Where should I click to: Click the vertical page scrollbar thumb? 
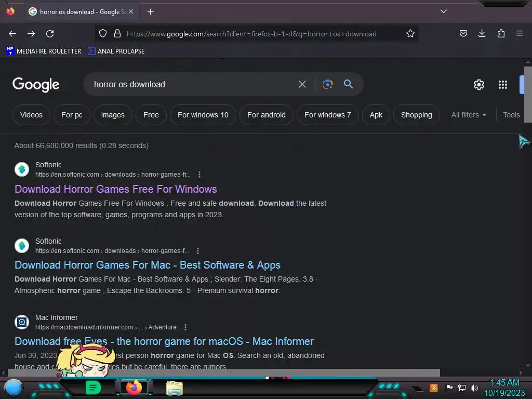tap(528, 95)
